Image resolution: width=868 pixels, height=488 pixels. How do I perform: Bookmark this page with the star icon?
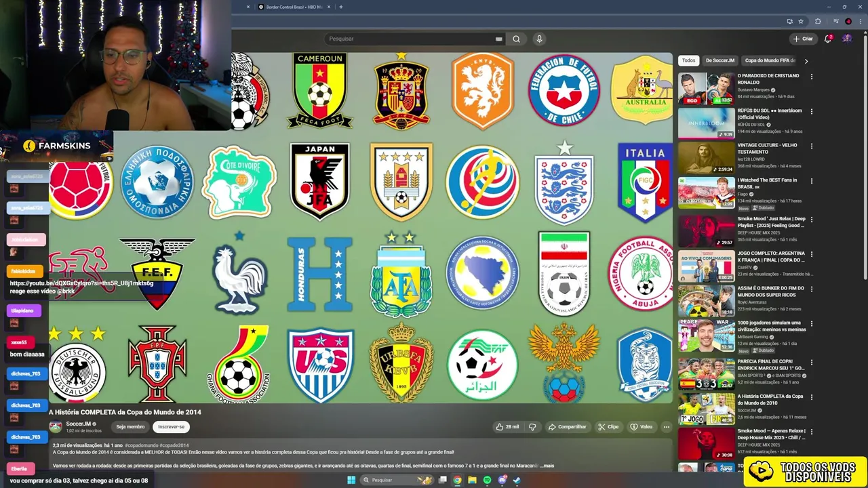[x=801, y=21]
